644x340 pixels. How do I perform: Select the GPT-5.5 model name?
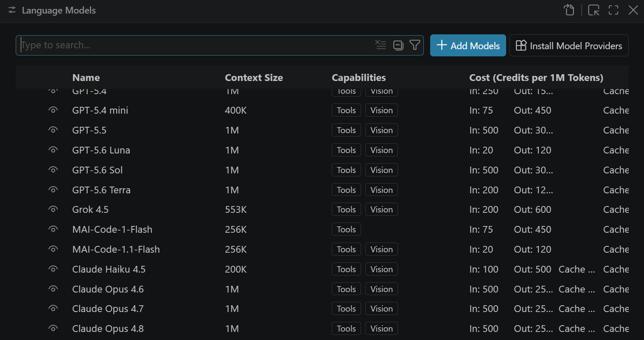click(x=89, y=130)
